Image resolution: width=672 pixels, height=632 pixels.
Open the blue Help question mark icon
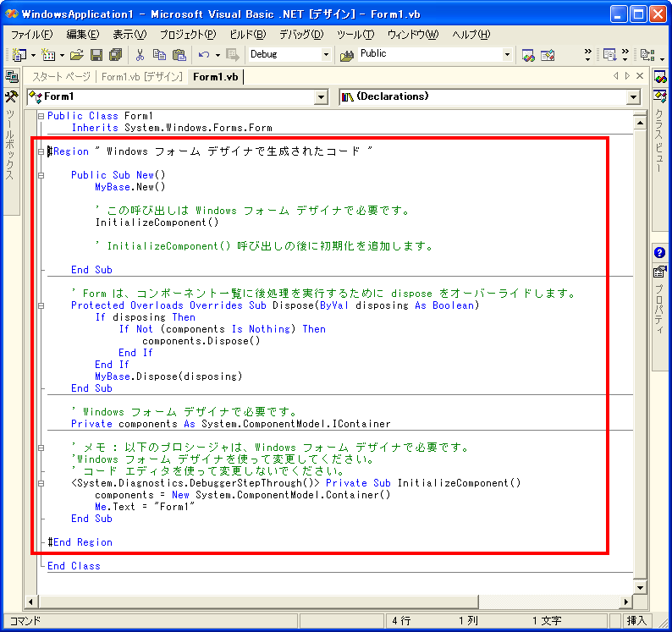[659, 252]
